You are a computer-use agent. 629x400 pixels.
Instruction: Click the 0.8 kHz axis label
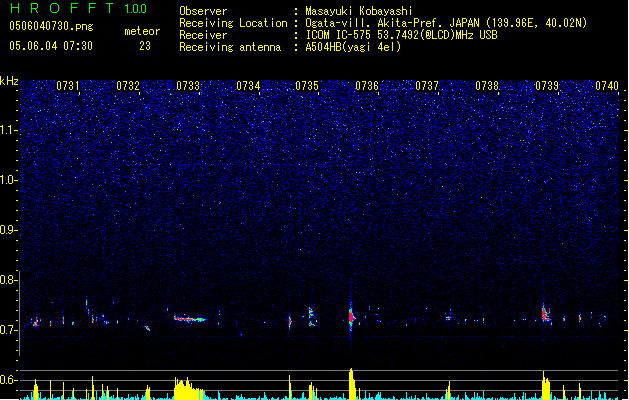click(8, 280)
